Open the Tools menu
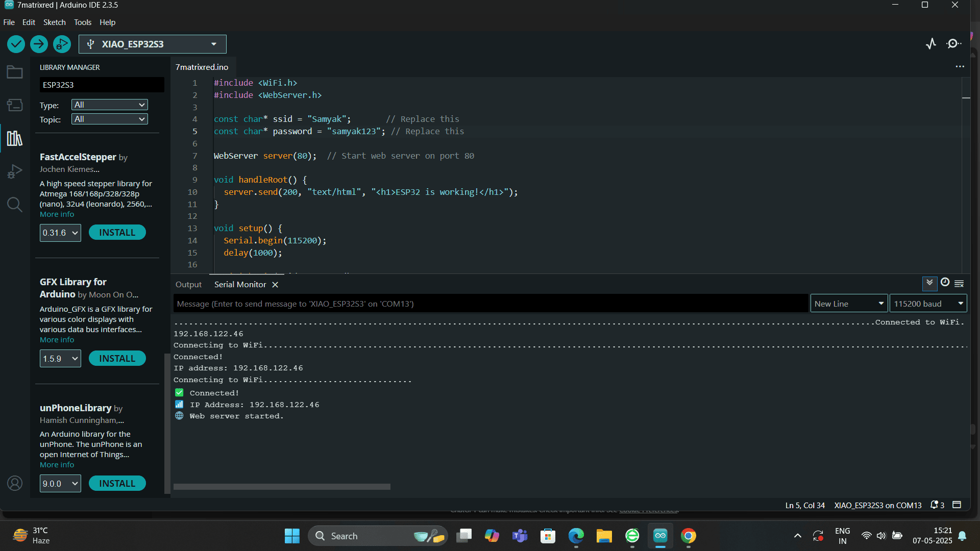 click(82, 22)
